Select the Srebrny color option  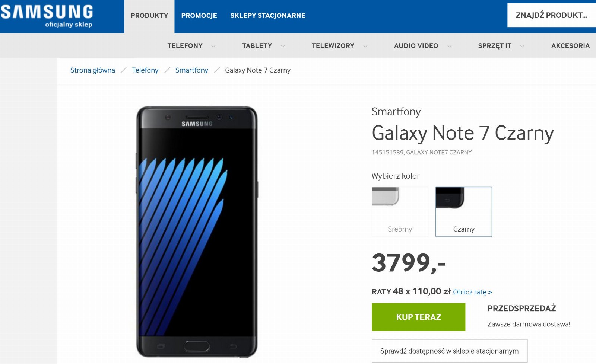click(x=400, y=212)
